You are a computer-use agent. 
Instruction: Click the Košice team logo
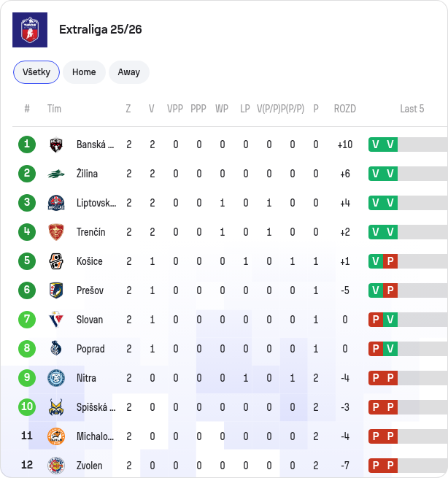[56, 261]
